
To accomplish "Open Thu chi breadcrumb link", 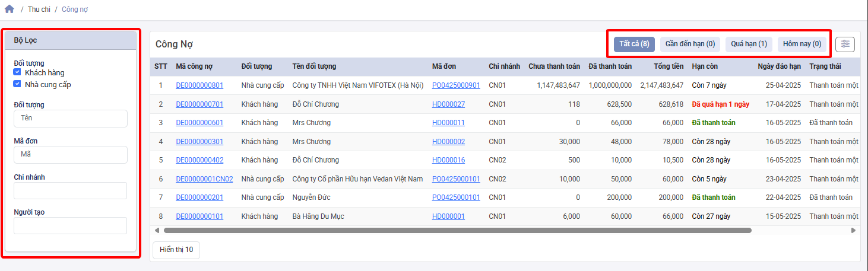I will pyautogui.click(x=39, y=10).
